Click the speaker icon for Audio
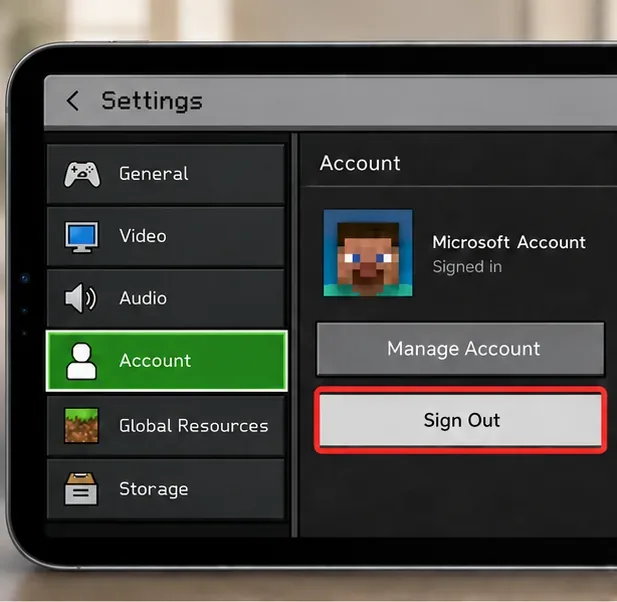The height and width of the screenshot is (602, 617). (80, 298)
